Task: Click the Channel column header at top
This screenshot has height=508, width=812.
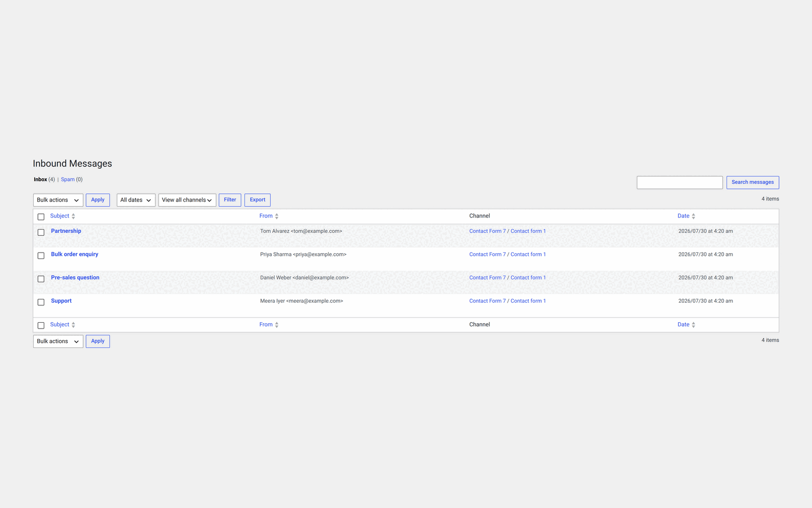Action: tap(480, 216)
